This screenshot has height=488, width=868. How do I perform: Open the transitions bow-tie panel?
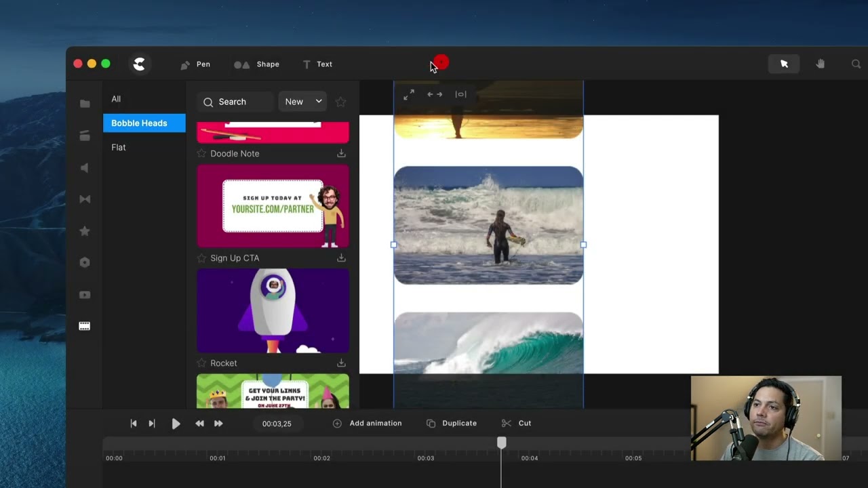(x=85, y=199)
